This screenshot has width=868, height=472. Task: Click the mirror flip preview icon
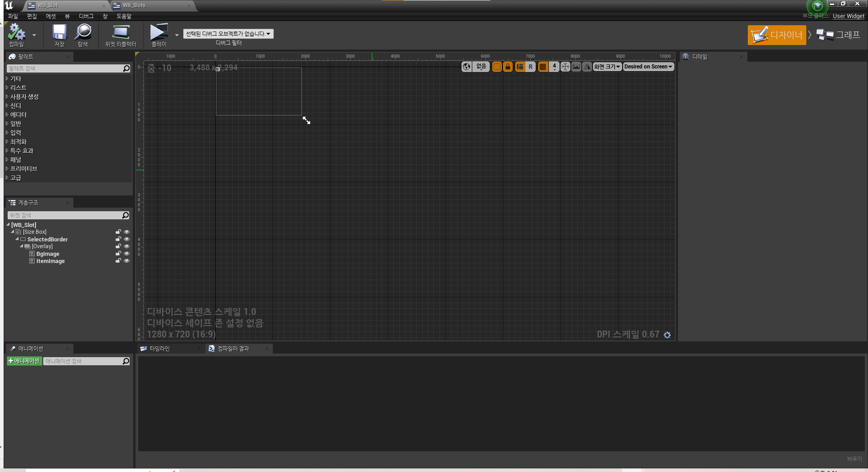point(587,67)
